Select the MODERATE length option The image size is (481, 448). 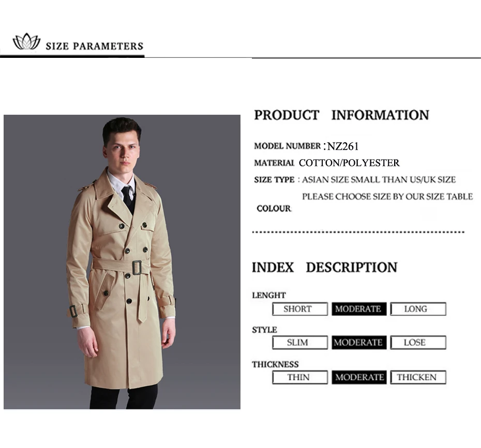[359, 309]
